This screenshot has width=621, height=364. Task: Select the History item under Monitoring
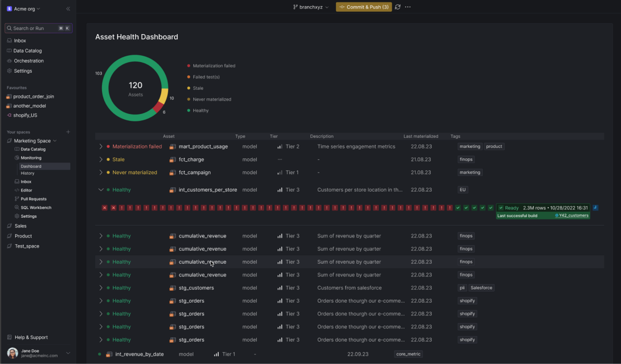point(28,173)
